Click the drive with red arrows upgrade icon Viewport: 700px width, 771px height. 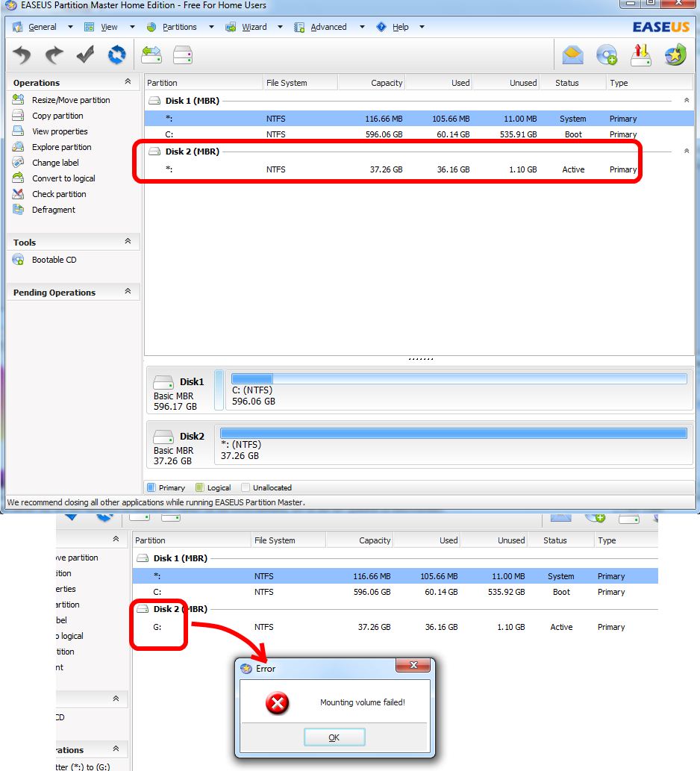[640, 54]
